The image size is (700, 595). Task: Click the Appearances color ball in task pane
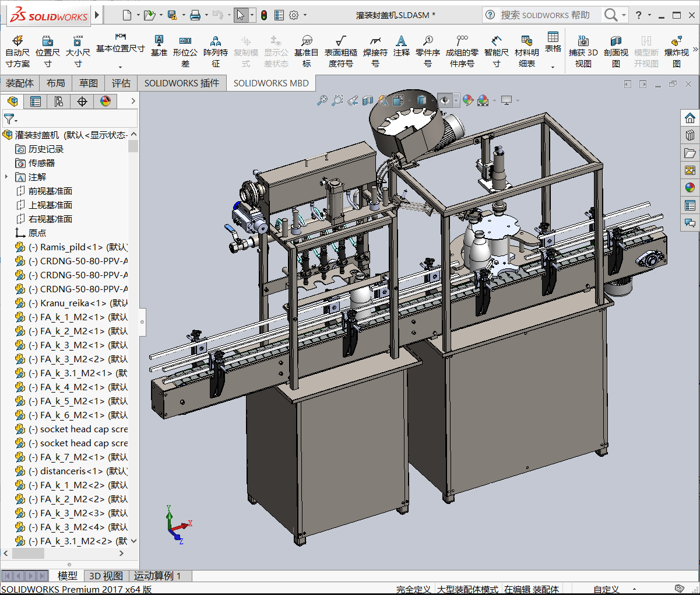point(690,188)
